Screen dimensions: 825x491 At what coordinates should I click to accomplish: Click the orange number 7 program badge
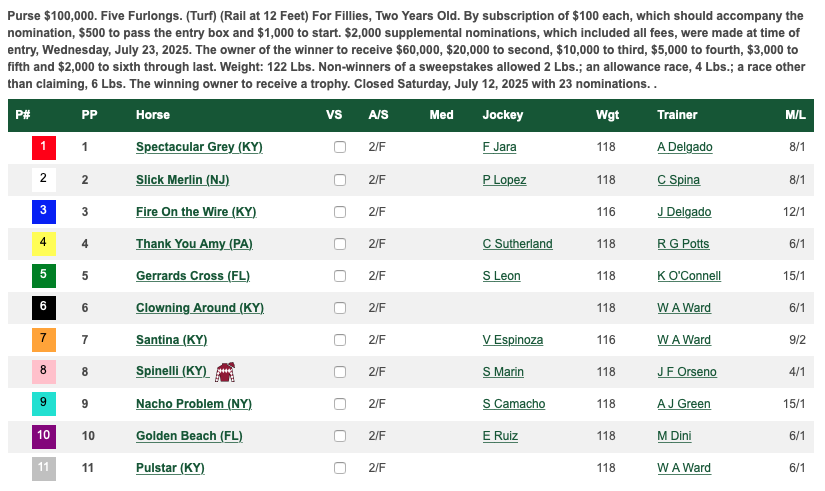click(44, 339)
